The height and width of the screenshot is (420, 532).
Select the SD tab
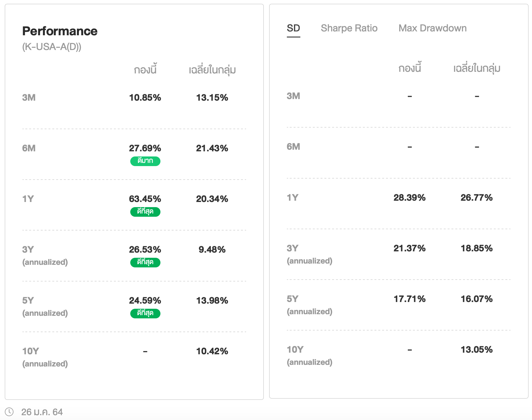click(x=293, y=28)
